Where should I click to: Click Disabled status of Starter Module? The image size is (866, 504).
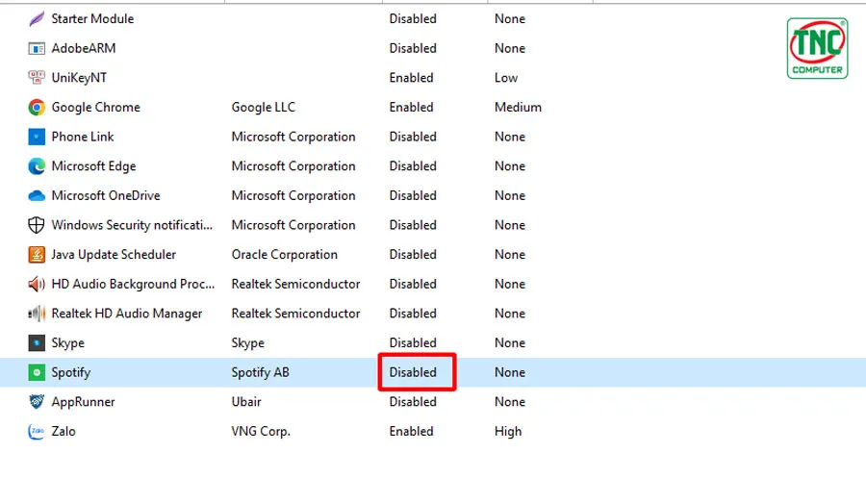point(413,19)
